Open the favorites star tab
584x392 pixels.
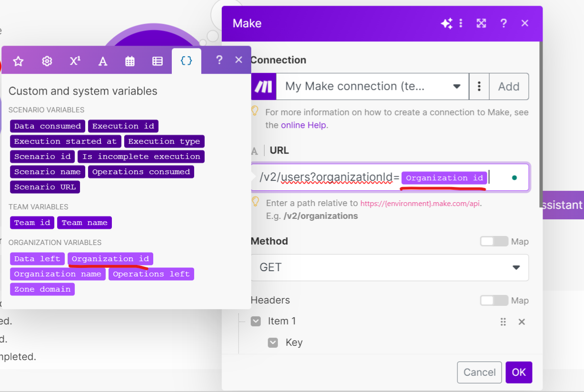point(18,60)
